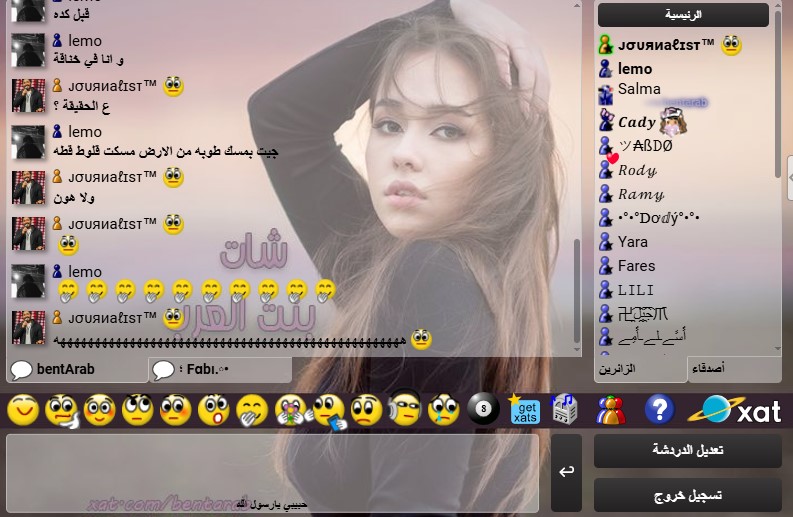793x517 pixels.
Task: Insert the cool smiley with sunglasses
Action: [403, 409]
